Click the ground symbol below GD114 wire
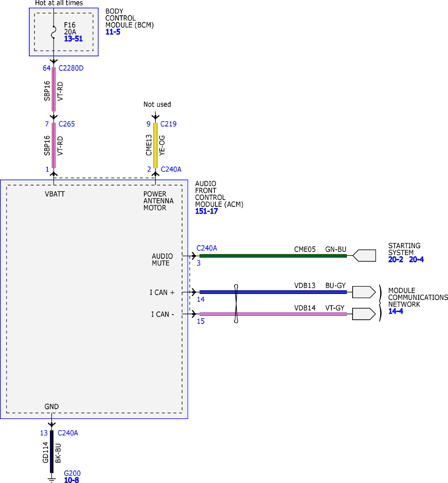448x483 pixels. click(52, 480)
